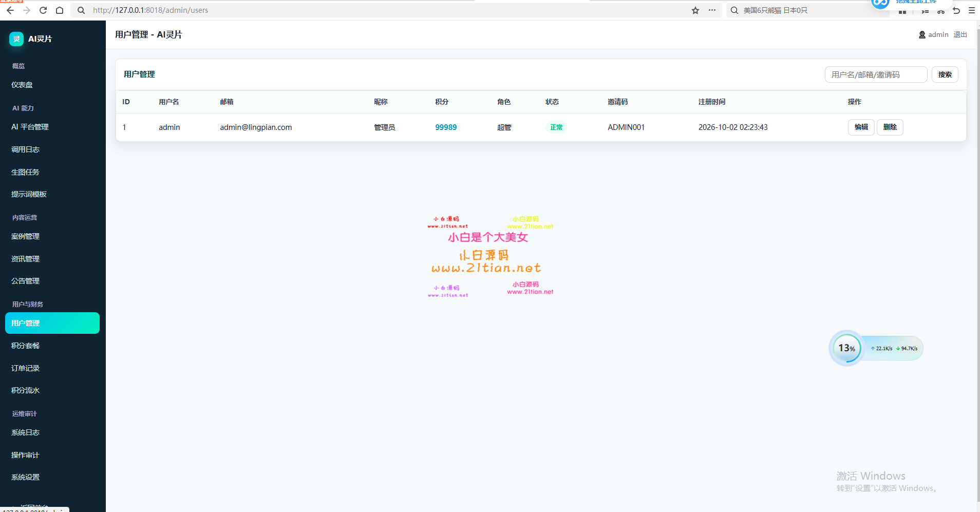The image size is (980, 512).
Task: Focus the 用户名/邮箱/邀请码 search field
Action: tap(876, 75)
